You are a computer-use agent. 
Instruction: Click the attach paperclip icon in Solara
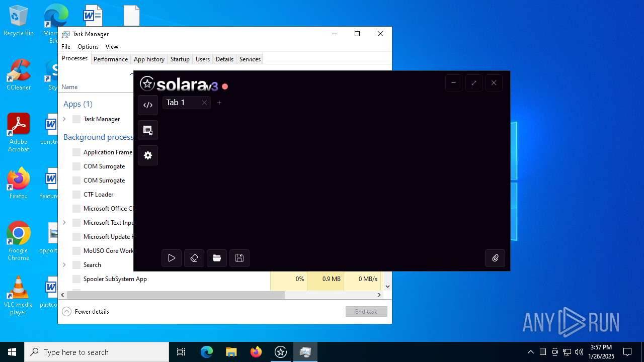[x=495, y=258]
